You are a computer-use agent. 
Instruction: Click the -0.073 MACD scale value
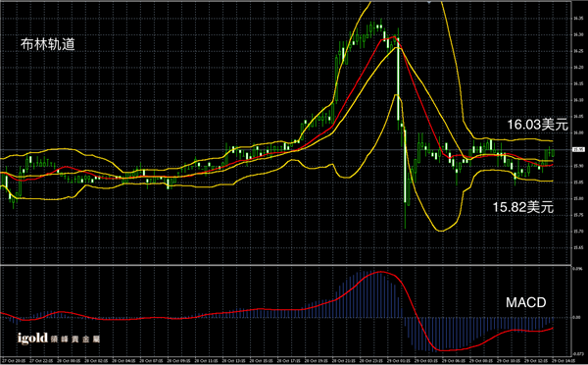pyautogui.click(x=578, y=353)
